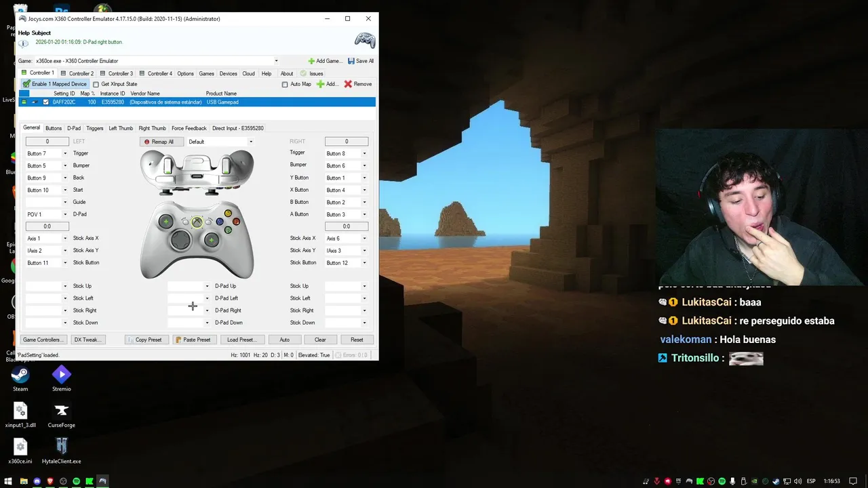Screen dimensions: 868x488
Task: Switch to Force Feedback sub-tab
Action: point(189,128)
